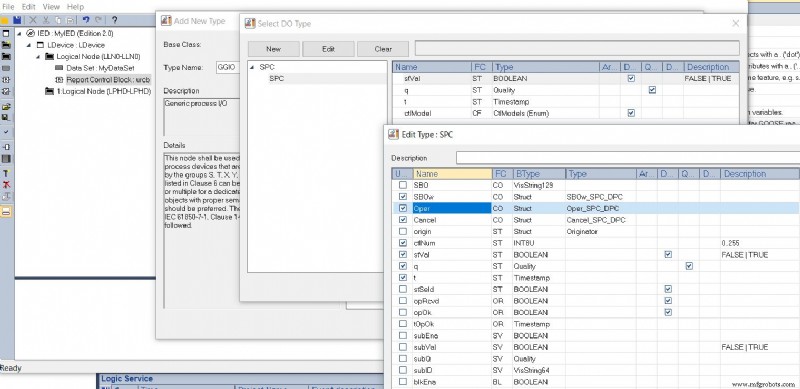Select Data Set : MyDataSet tree item

(100, 68)
